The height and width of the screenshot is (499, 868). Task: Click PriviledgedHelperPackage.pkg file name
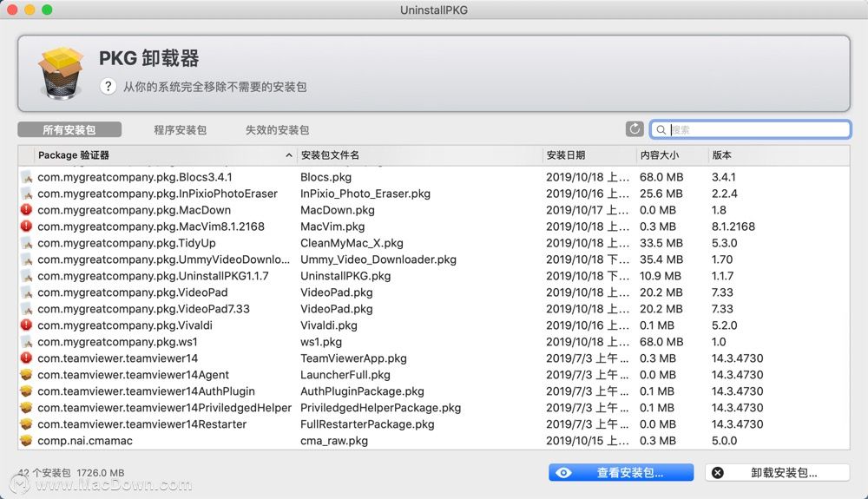point(380,408)
